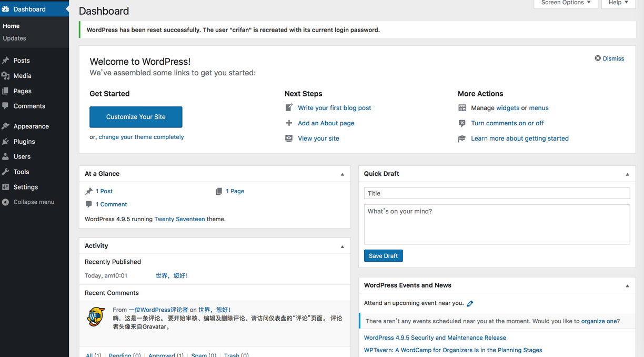Click the Appearance paintbrush icon
Image resolution: width=644 pixels, height=357 pixels.
point(6,126)
